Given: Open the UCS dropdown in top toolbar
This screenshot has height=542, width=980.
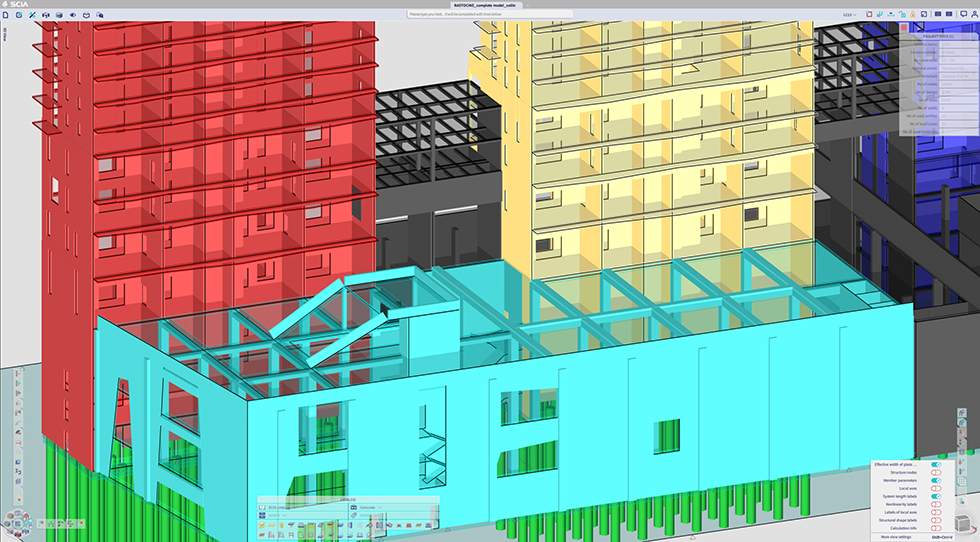Looking at the screenshot, I should (849, 16).
